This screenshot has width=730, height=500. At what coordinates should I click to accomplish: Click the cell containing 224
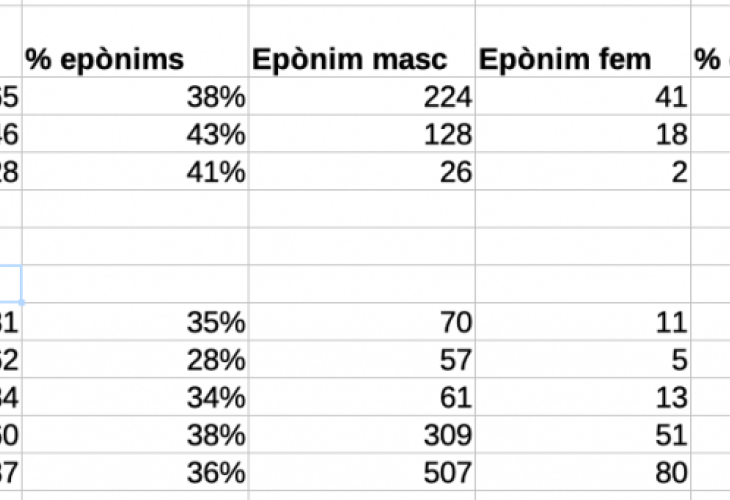(x=362, y=97)
